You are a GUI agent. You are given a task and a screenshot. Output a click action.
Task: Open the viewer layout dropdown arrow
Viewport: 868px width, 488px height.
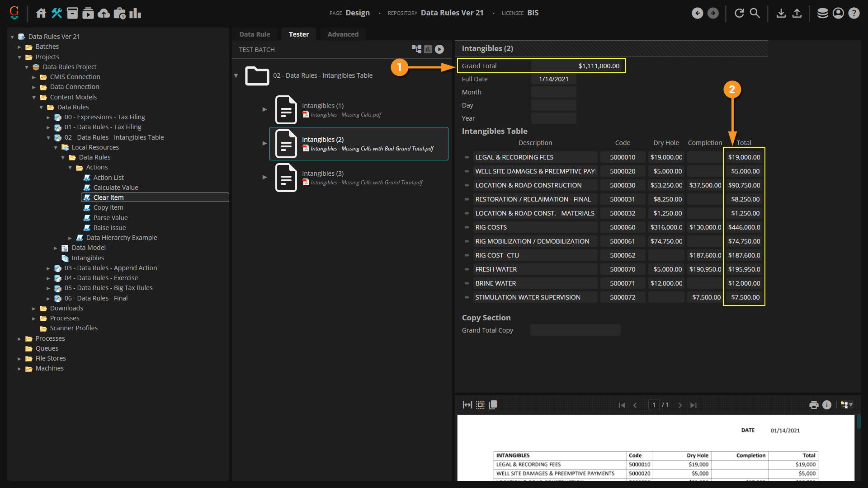[851, 405]
